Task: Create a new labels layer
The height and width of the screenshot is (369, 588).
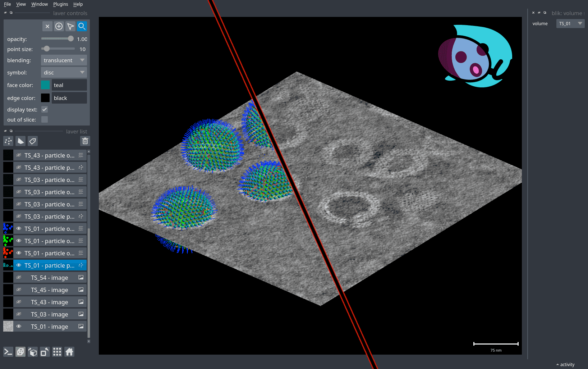Action: (33, 141)
